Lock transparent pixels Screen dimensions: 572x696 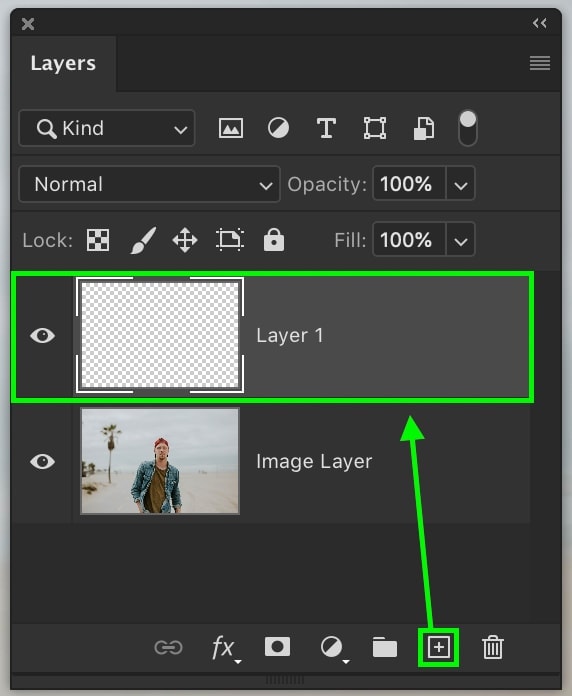click(98, 240)
